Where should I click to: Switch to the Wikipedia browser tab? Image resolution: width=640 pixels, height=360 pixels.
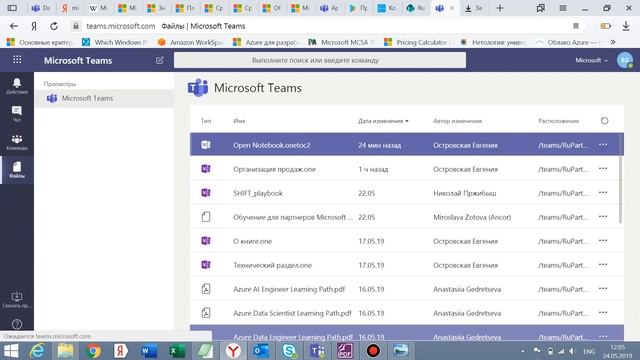pyautogui.click(x=98, y=8)
